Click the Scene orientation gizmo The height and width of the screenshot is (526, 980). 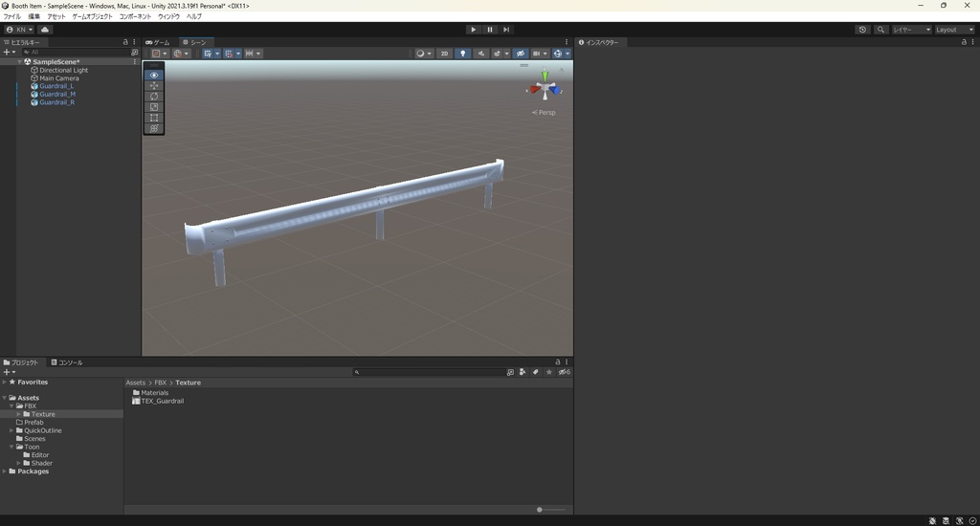545,88
